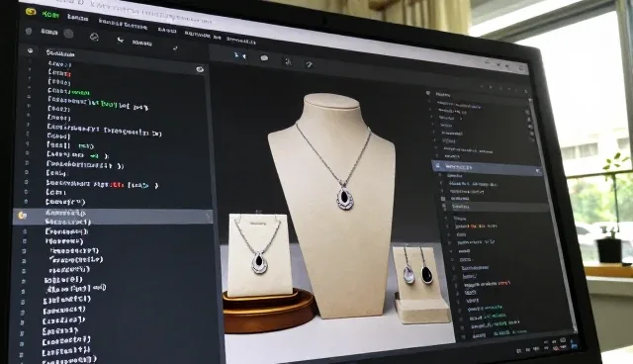Click the shield icon in the toolbar
Screen dimensions: 633x364
29,31
